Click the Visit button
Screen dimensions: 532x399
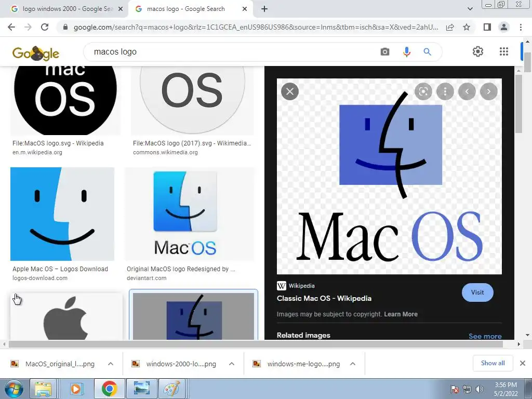477,292
